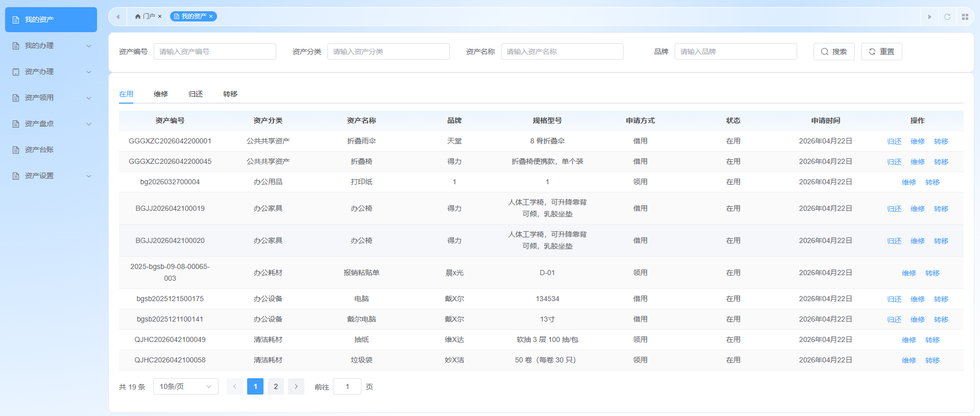Click the home icon in the 门户 tab

[x=138, y=16]
